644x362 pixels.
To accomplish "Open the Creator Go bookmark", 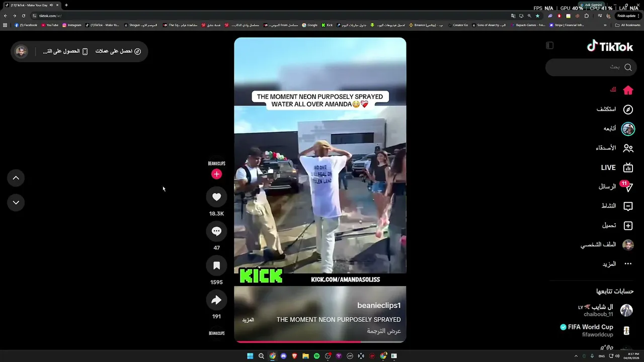I will click(458, 25).
